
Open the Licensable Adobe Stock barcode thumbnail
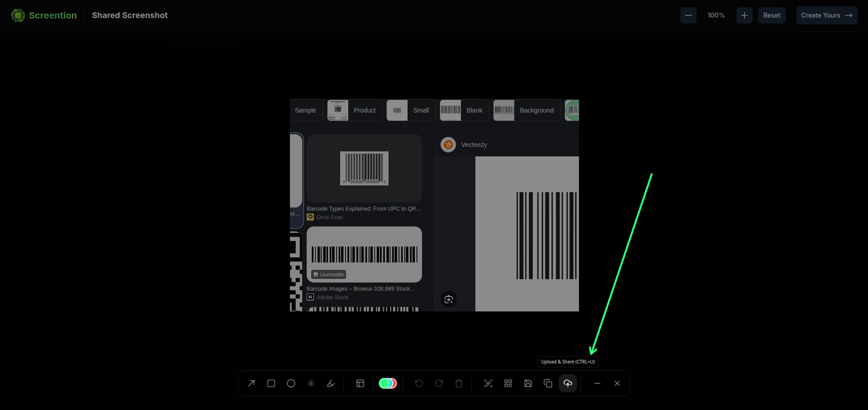click(x=364, y=254)
